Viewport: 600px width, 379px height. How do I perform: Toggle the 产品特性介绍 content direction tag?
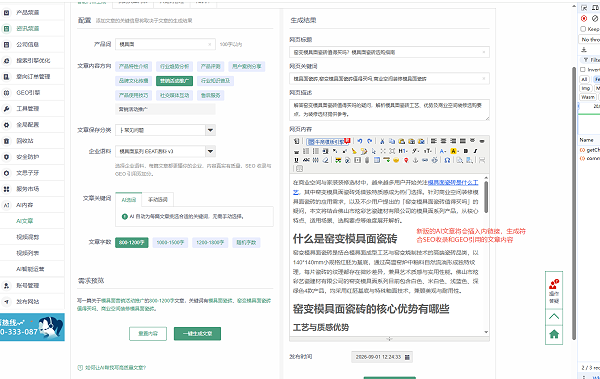click(133, 66)
